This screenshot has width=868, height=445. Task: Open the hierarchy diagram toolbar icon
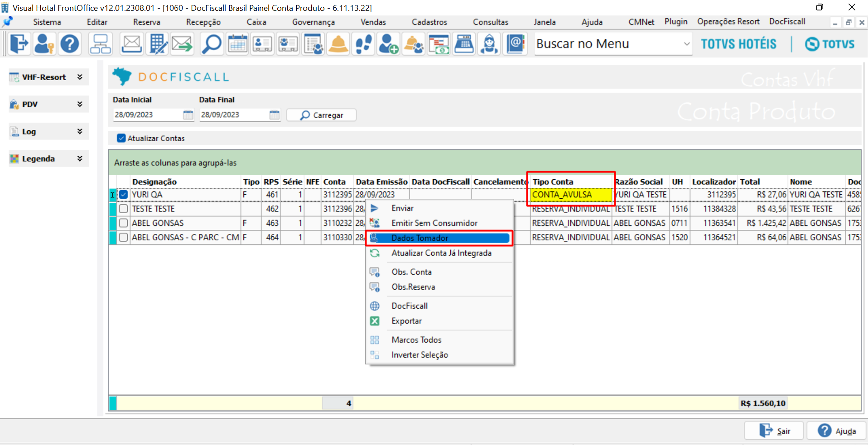[x=100, y=44]
